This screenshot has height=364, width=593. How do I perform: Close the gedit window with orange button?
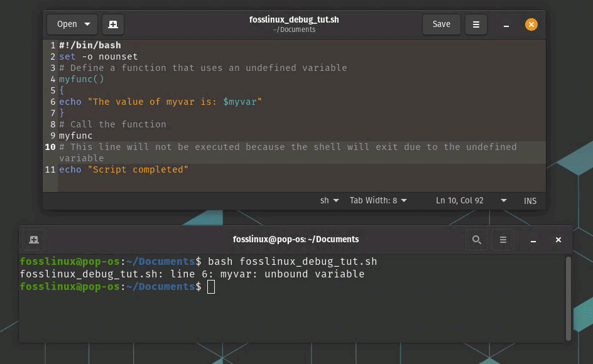(x=531, y=24)
